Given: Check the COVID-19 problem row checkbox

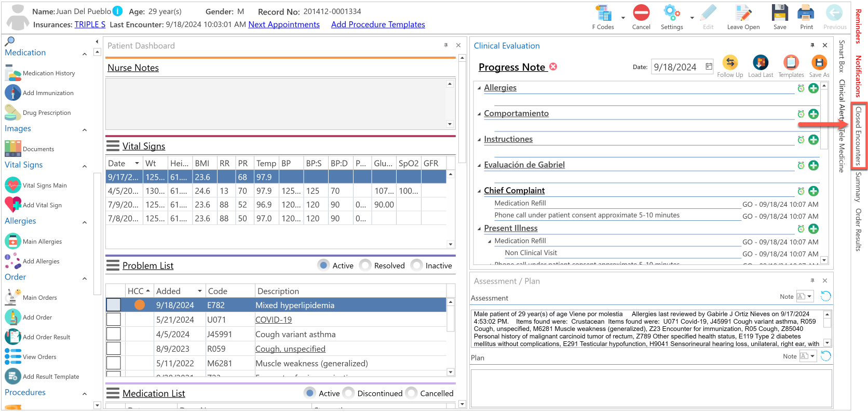Looking at the screenshot, I should tap(113, 320).
